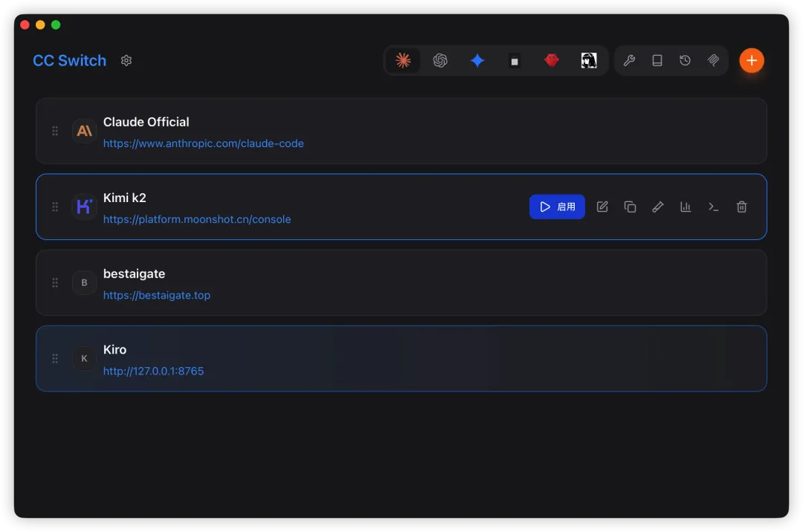This screenshot has width=803, height=532.
Task: Close the CC Switch window
Action: coord(25,25)
